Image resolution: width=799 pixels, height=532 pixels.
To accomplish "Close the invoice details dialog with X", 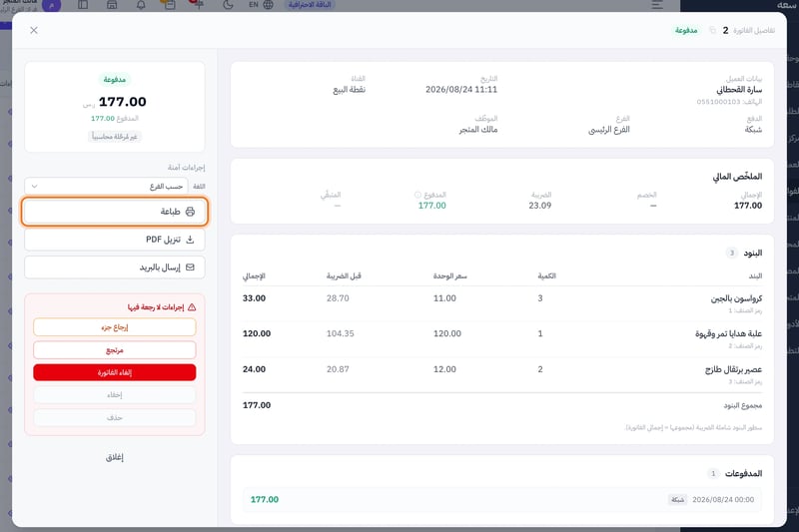I will point(34,31).
